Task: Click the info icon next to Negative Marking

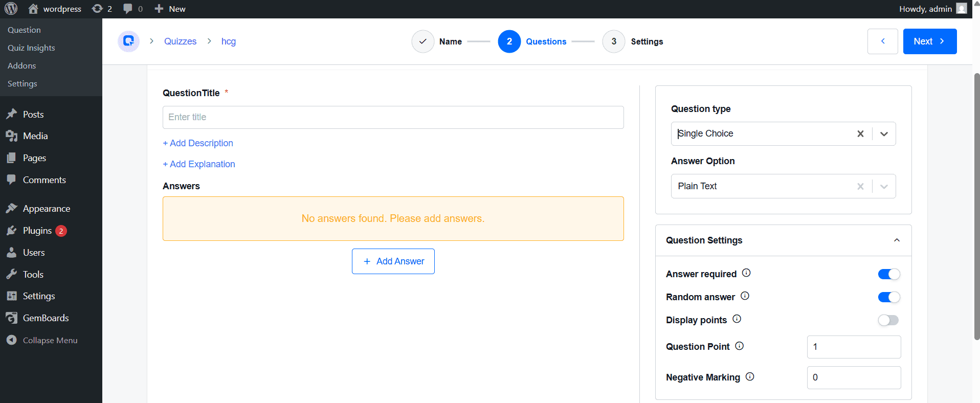Action: pyautogui.click(x=750, y=377)
